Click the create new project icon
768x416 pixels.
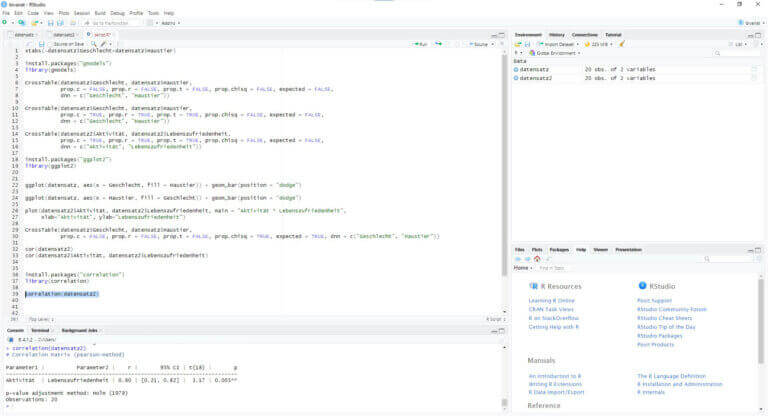[22, 23]
